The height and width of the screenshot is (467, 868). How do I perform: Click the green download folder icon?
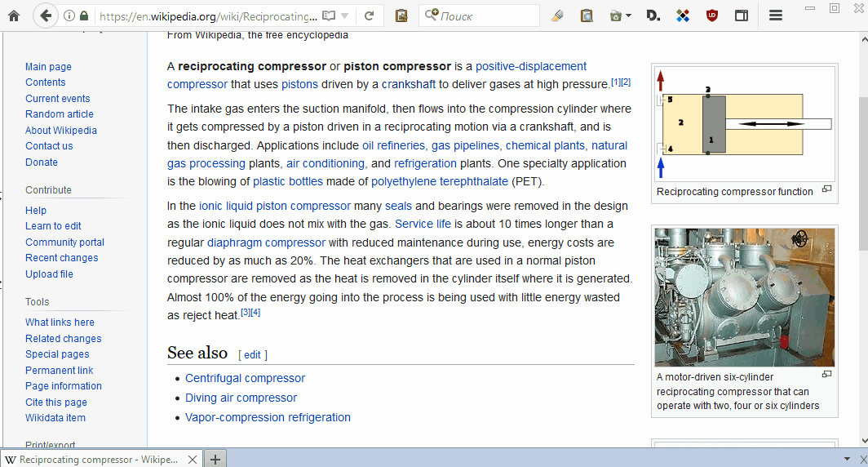[616, 16]
